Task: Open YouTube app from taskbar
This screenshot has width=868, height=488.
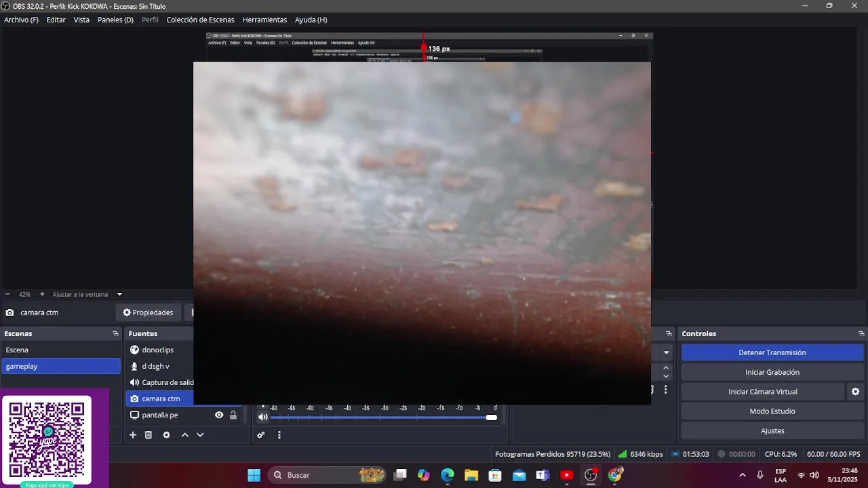Action: click(x=567, y=475)
